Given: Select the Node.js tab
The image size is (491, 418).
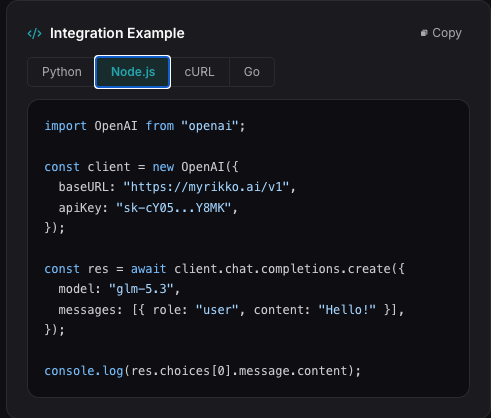Looking at the screenshot, I should (x=133, y=72).
